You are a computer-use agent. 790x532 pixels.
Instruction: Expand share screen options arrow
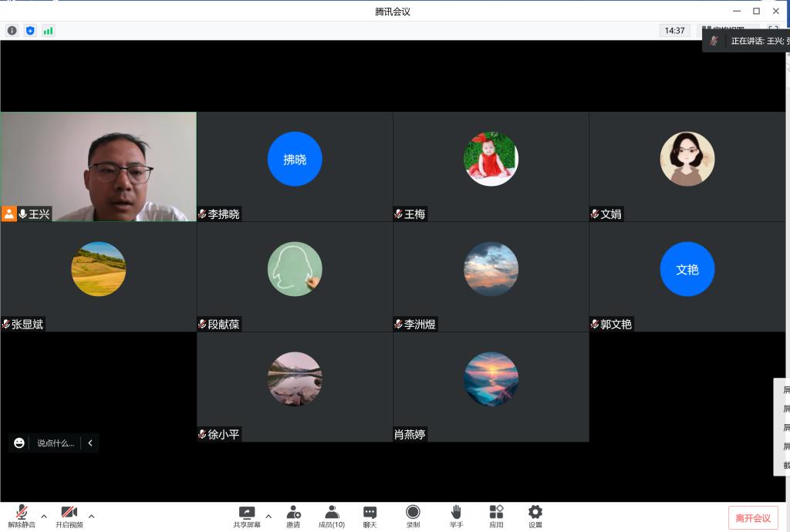(x=268, y=516)
